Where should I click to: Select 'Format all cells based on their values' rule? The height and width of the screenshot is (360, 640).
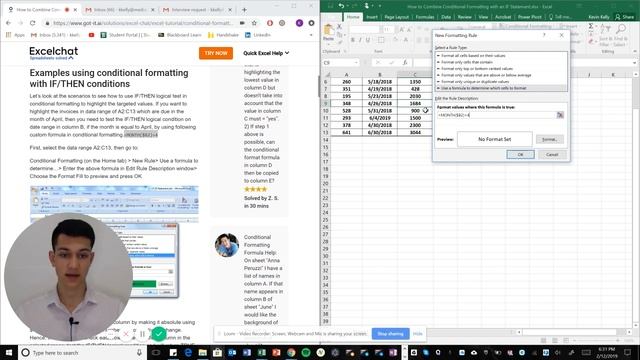[501, 56]
